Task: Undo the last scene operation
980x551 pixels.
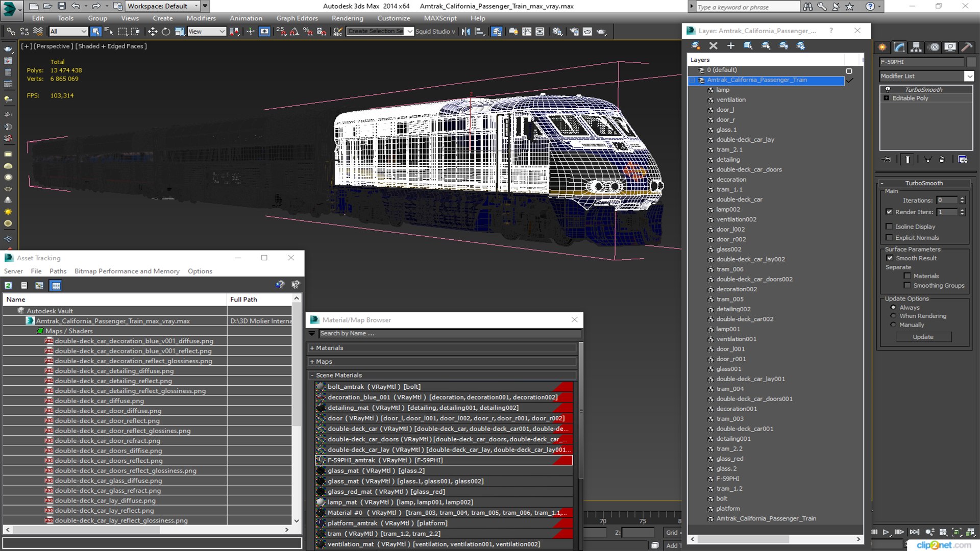Action: pos(76,6)
